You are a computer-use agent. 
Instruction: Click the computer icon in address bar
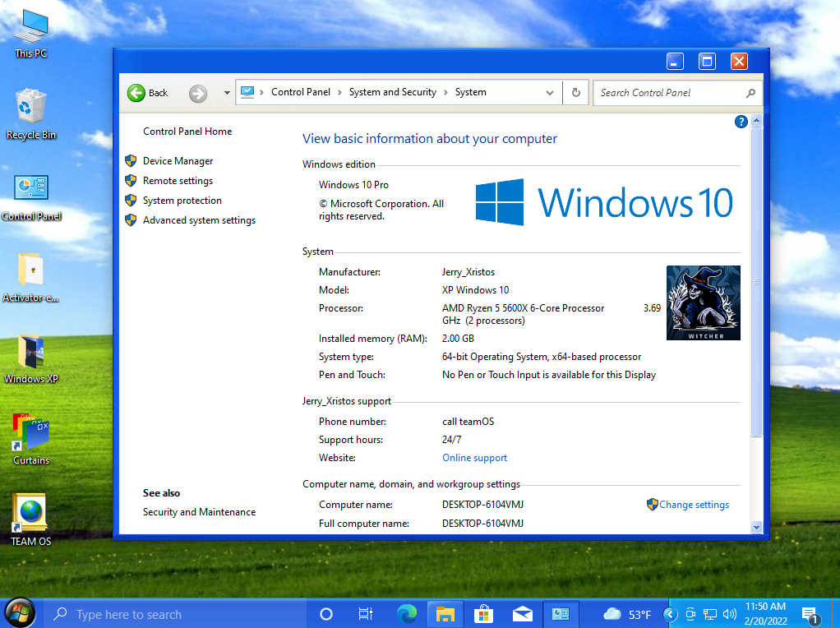click(247, 92)
